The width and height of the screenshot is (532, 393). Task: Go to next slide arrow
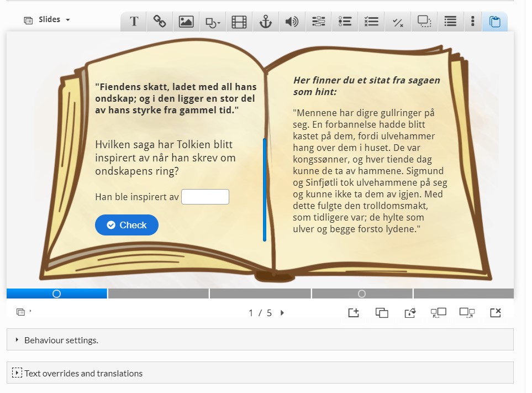pos(282,312)
